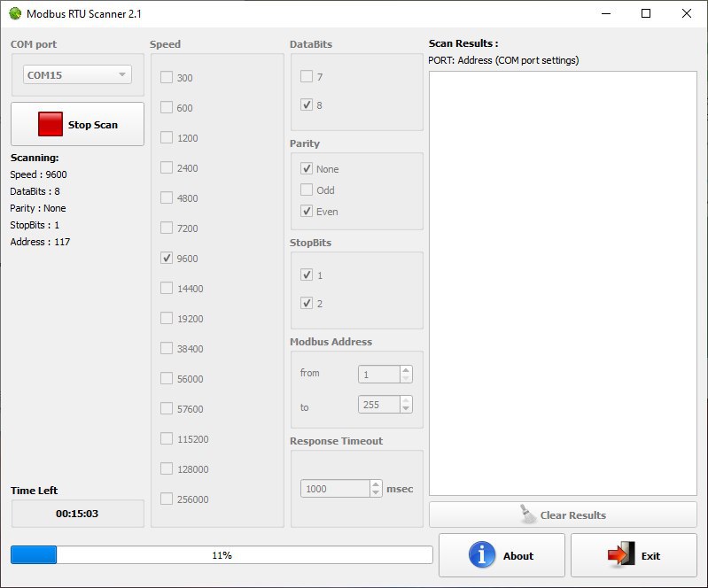Check the 7200 speed option

pyautogui.click(x=167, y=228)
